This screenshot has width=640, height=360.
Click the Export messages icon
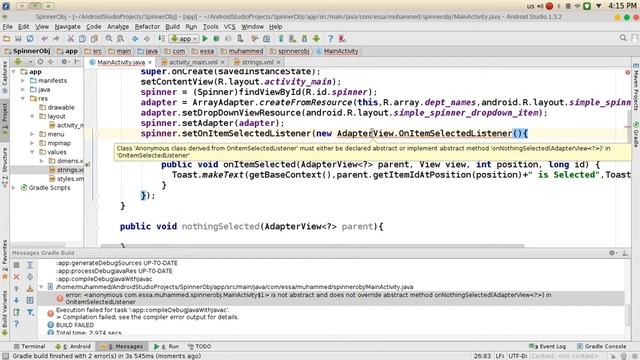tap(16, 312)
